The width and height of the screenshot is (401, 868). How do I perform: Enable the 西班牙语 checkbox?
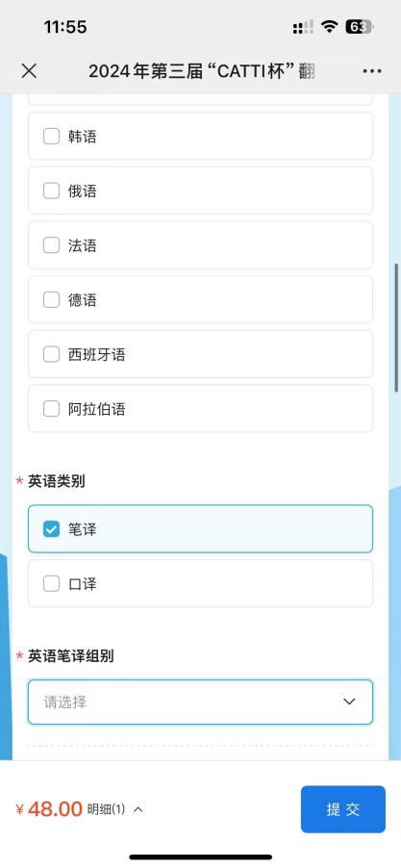[51, 354]
